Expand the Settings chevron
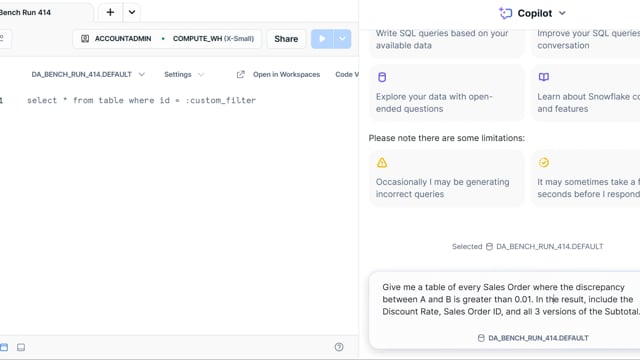The height and width of the screenshot is (360, 640). (200, 74)
